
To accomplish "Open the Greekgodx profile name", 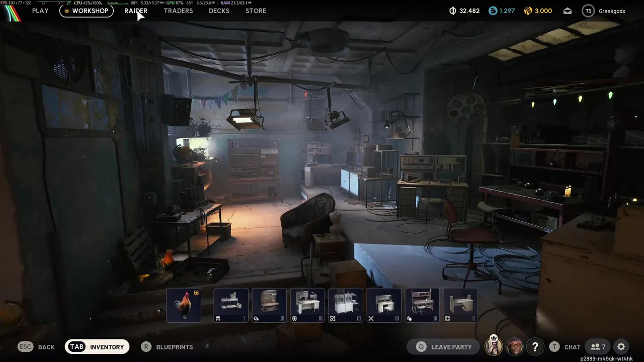I will [x=612, y=11].
